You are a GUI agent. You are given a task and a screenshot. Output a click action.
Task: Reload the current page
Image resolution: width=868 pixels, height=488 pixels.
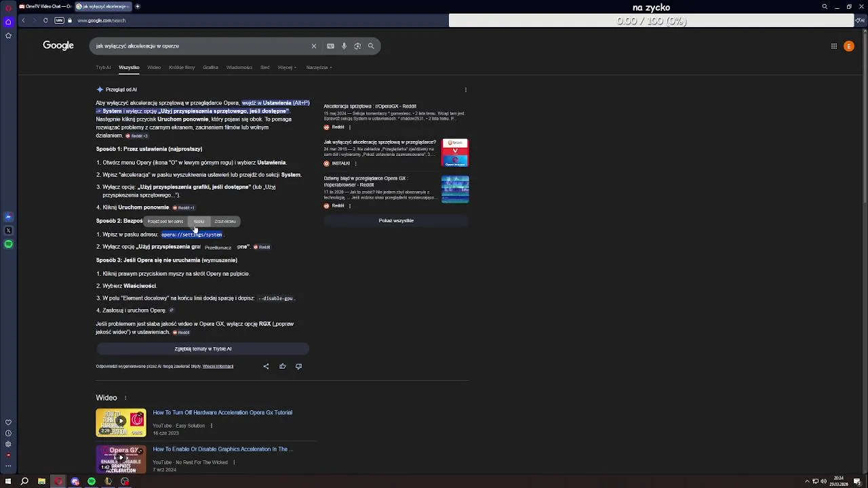[45, 20]
